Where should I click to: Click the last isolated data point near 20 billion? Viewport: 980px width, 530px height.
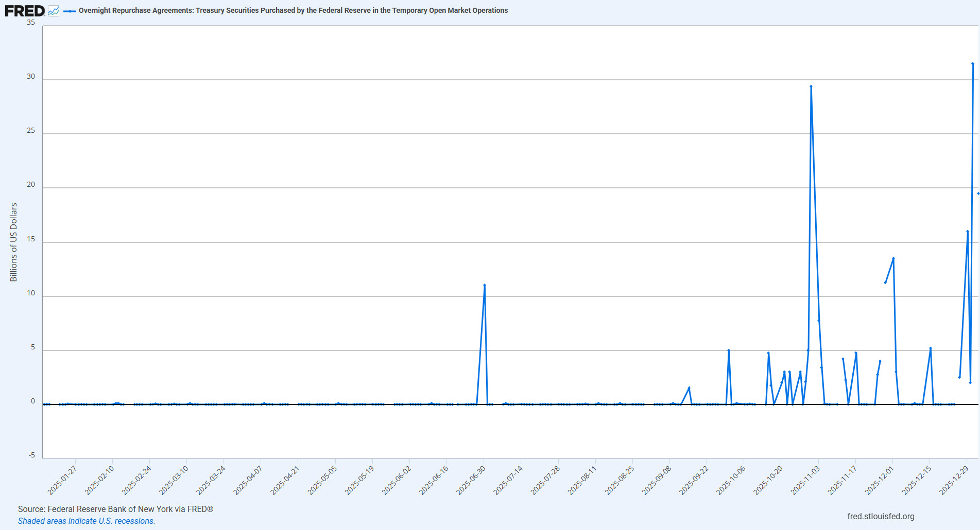(x=978, y=193)
